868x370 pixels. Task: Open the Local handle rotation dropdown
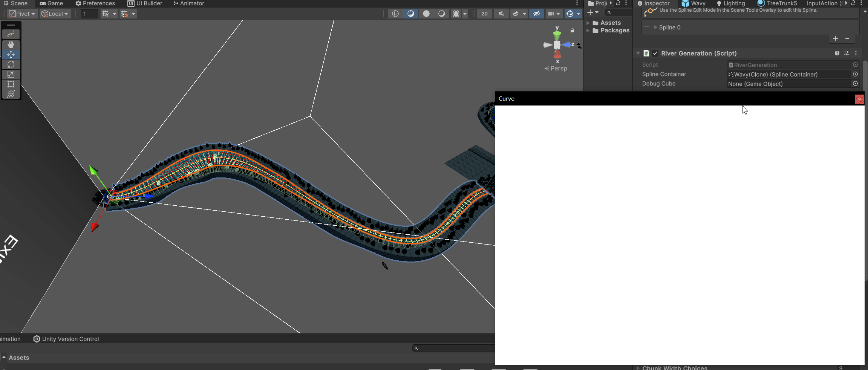point(55,14)
